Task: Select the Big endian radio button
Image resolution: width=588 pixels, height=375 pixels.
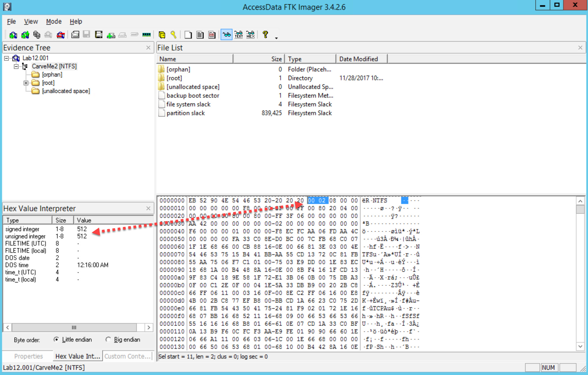Action: coord(108,340)
